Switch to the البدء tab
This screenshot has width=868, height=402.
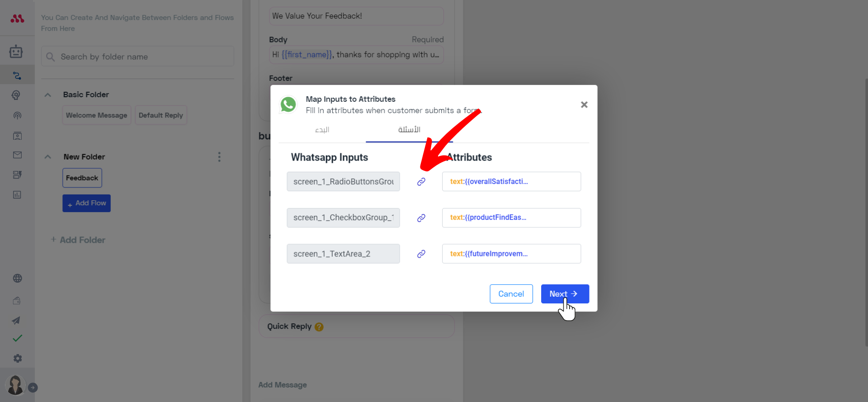point(322,130)
